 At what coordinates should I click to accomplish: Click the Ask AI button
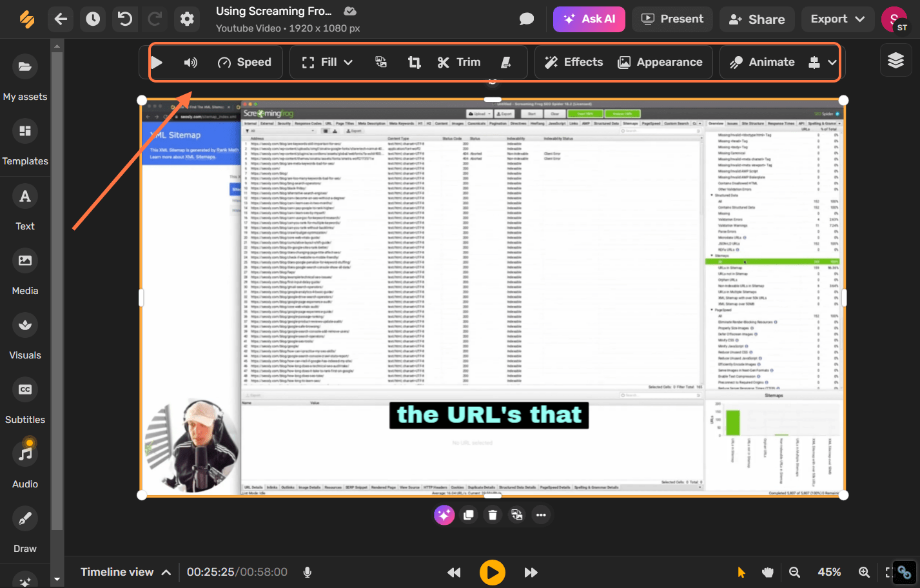[589, 19]
